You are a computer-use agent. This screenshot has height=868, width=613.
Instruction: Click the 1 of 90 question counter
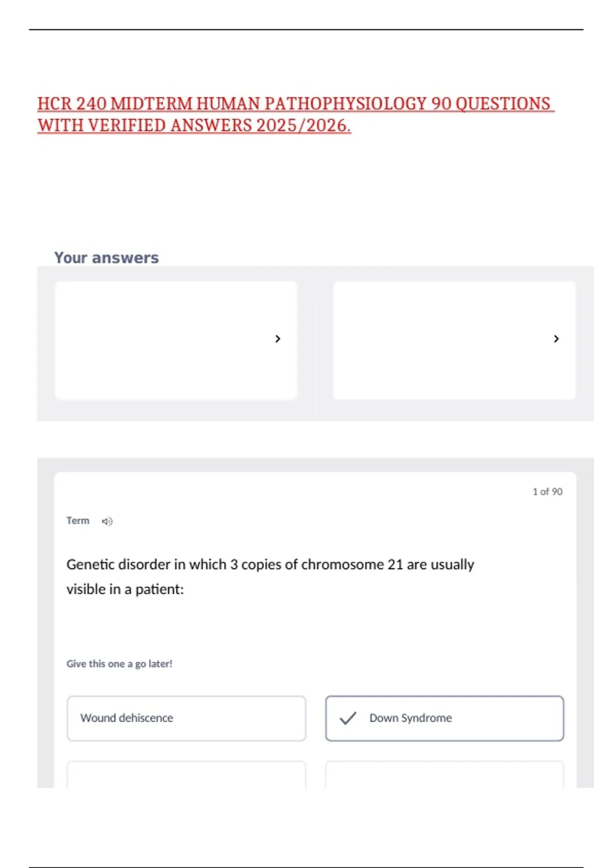pos(547,492)
